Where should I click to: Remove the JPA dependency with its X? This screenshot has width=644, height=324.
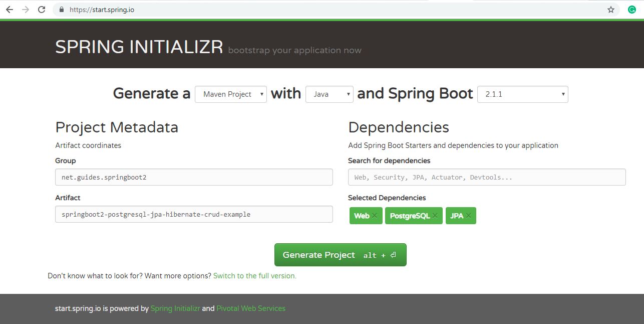469,216
